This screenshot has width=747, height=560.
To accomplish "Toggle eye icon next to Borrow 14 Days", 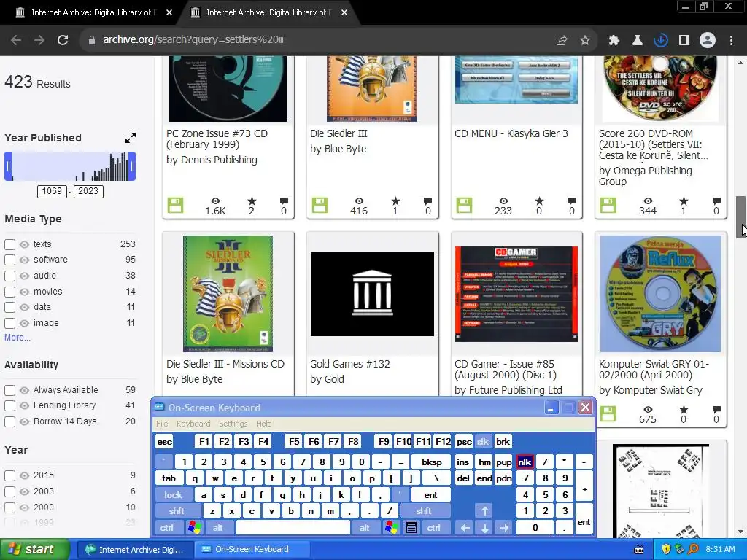I will click(24, 422).
